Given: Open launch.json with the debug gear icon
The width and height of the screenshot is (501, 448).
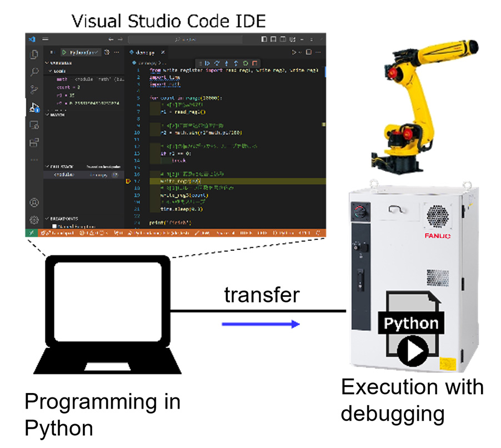Looking at the screenshot, I should tap(107, 52).
